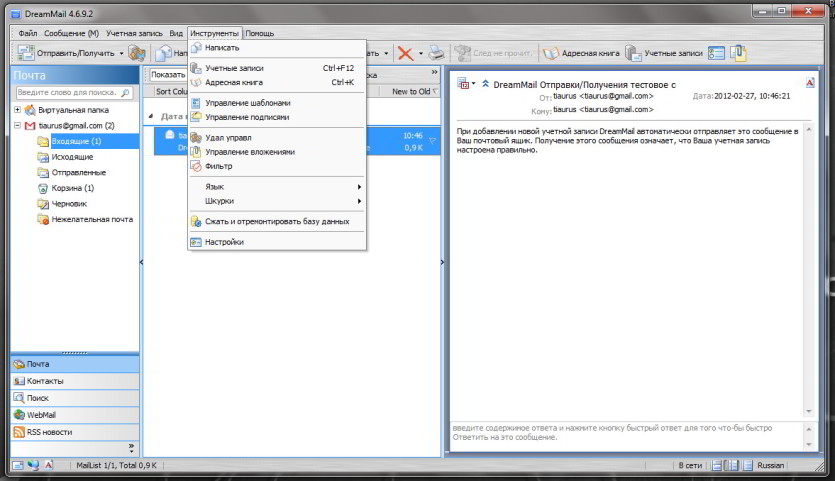Image resolution: width=835 pixels, height=481 pixels.
Task: Click the RSS новости feed icon
Action: pos(19,432)
